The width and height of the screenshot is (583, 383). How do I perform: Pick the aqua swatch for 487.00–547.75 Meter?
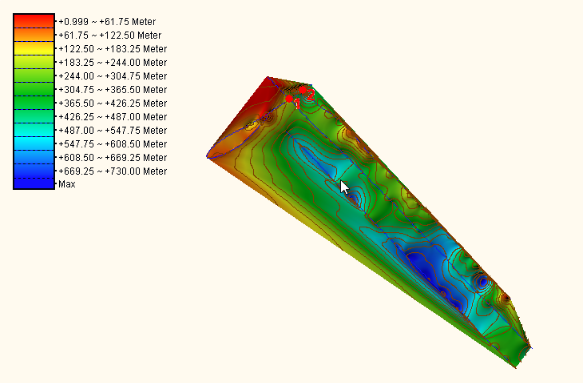[x=34, y=130]
